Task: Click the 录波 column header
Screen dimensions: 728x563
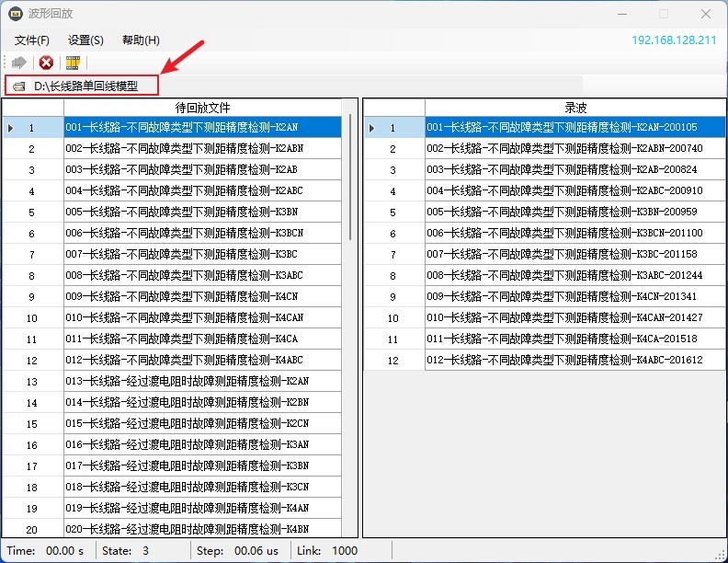Action: pyautogui.click(x=575, y=108)
